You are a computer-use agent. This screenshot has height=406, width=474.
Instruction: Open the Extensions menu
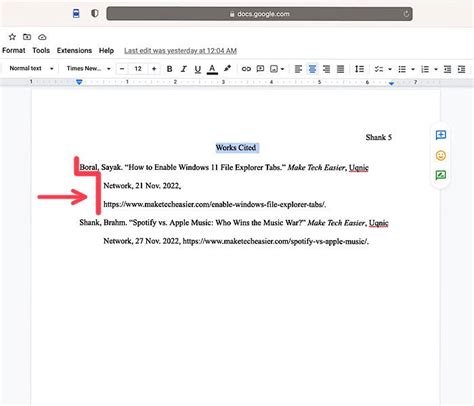point(74,50)
